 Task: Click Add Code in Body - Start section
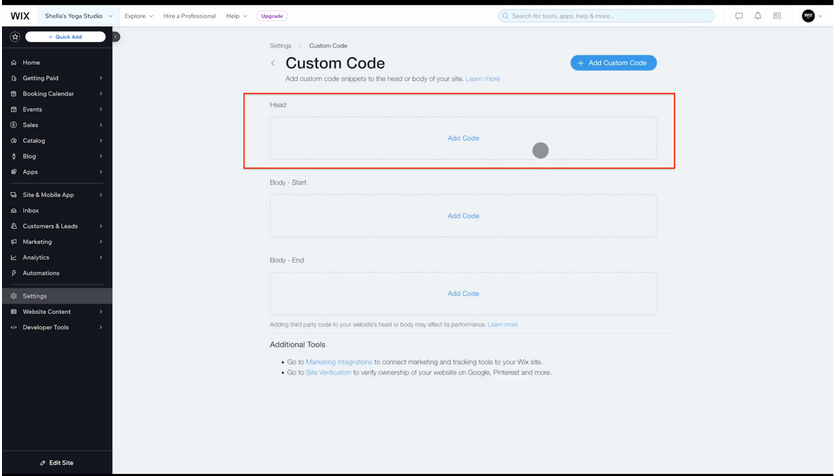click(x=463, y=216)
